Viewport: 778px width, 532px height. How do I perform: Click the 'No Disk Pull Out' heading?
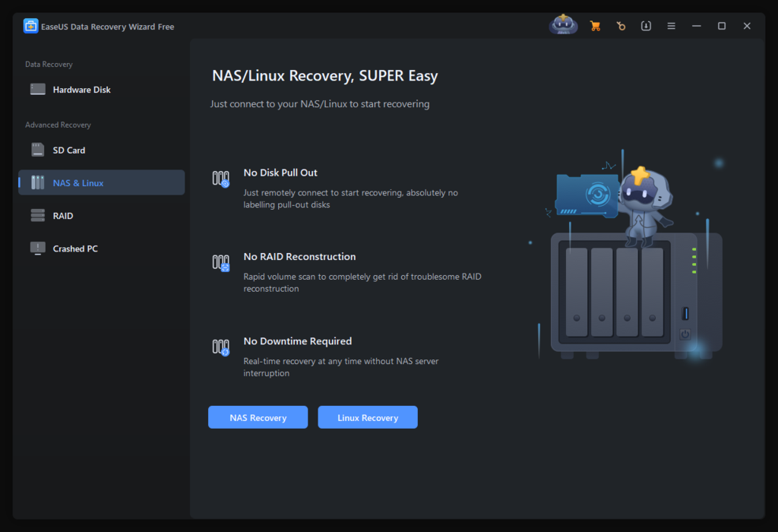280,173
